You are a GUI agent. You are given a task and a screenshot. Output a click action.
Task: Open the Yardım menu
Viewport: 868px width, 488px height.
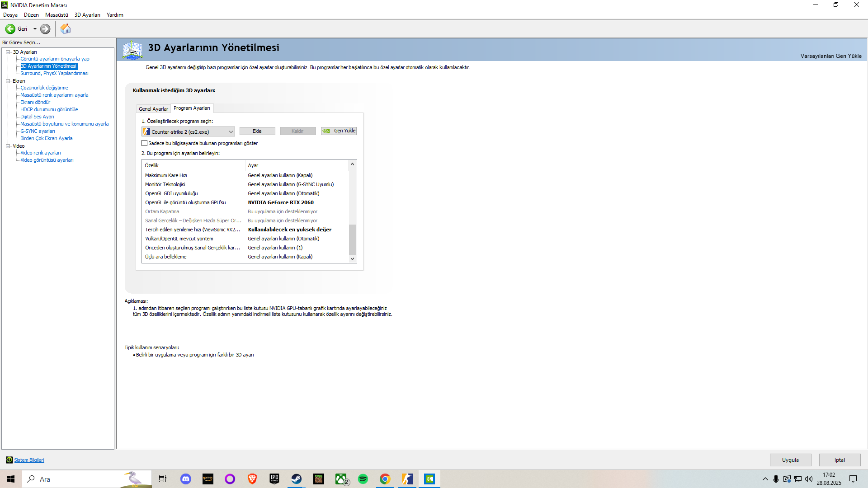[115, 15]
